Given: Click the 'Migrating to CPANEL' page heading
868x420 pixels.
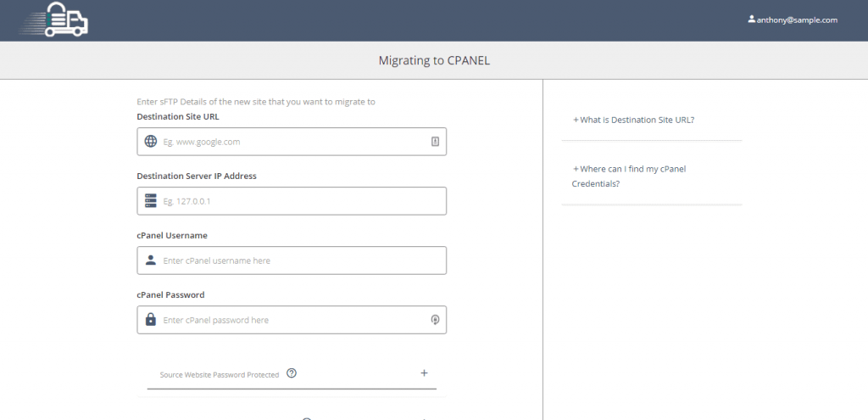Looking at the screenshot, I should 434,61.
